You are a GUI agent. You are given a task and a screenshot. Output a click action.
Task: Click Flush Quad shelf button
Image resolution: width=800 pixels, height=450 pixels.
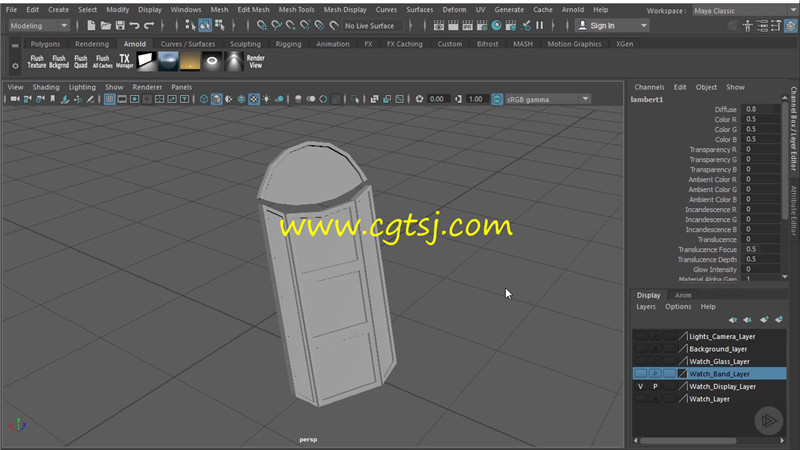81,62
